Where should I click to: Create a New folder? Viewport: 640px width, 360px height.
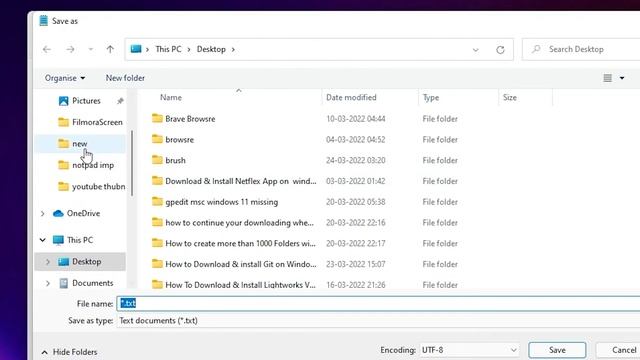125,78
